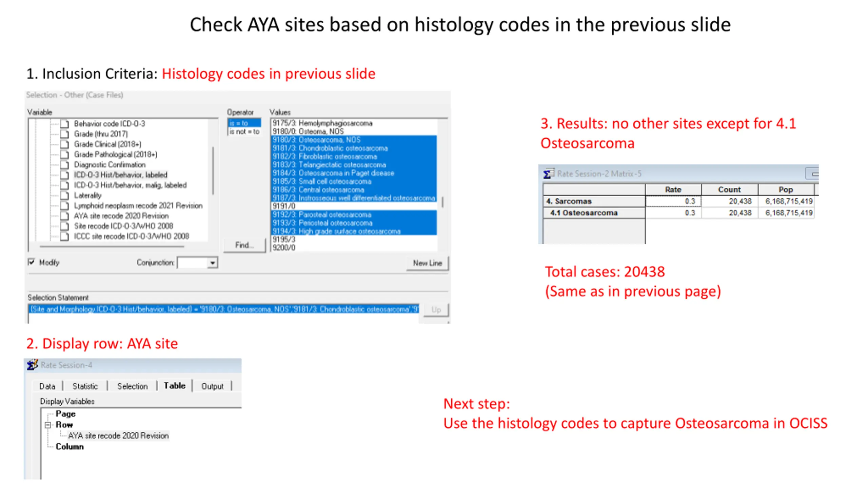Open the Conjunction dropdown

(213, 263)
